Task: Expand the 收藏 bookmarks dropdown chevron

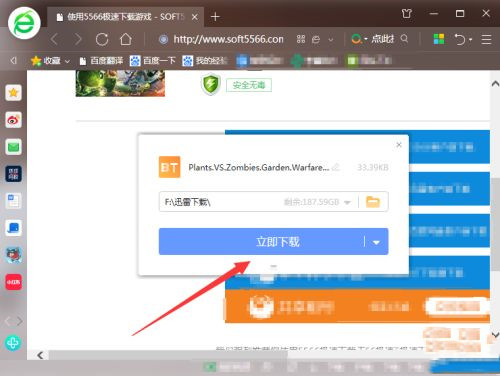Action: coord(67,61)
